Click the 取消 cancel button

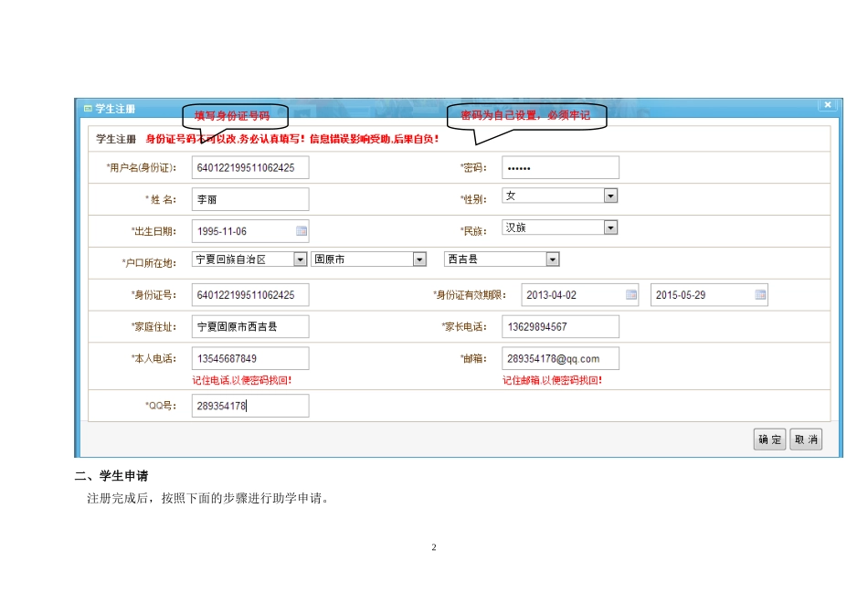coord(806,439)
